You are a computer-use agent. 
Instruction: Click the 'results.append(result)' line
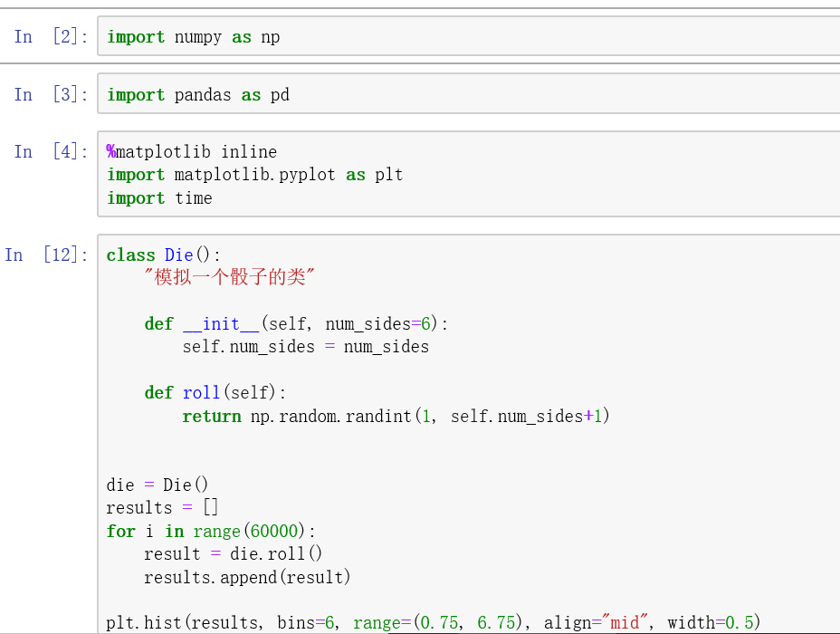pyautogui.click(x=247, y=577)
